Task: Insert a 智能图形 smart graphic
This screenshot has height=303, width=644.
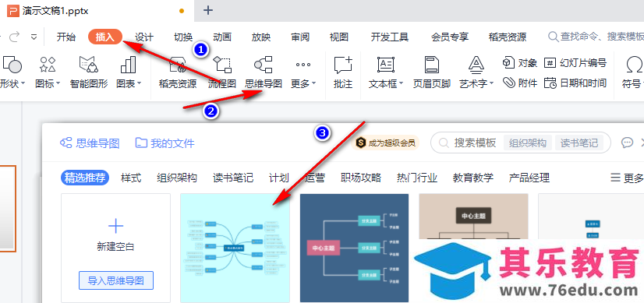Action: click(x=89, y=72)
